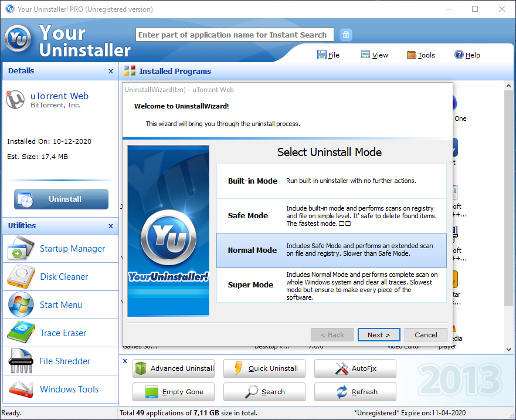Open the Tools menu
Image resolution: width=516 pixels, height=420 pixels.
click(x=421, y=55)
